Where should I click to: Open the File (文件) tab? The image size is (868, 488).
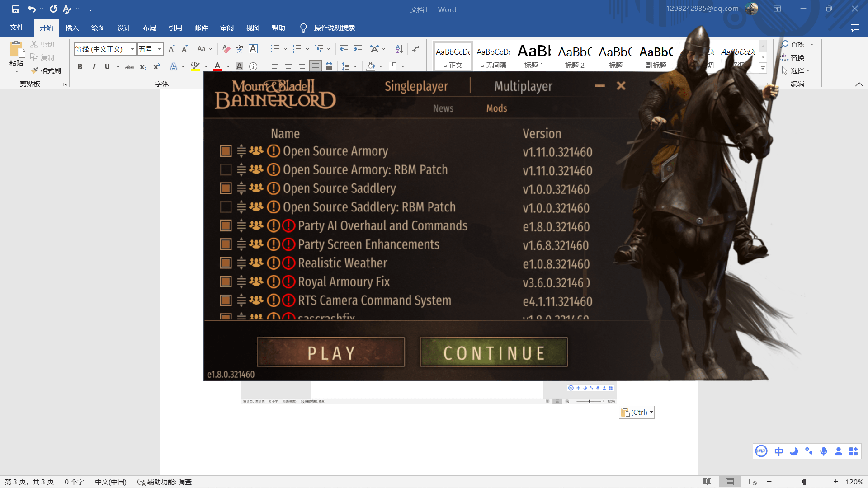pyautogui.click(x=17, y=28)
